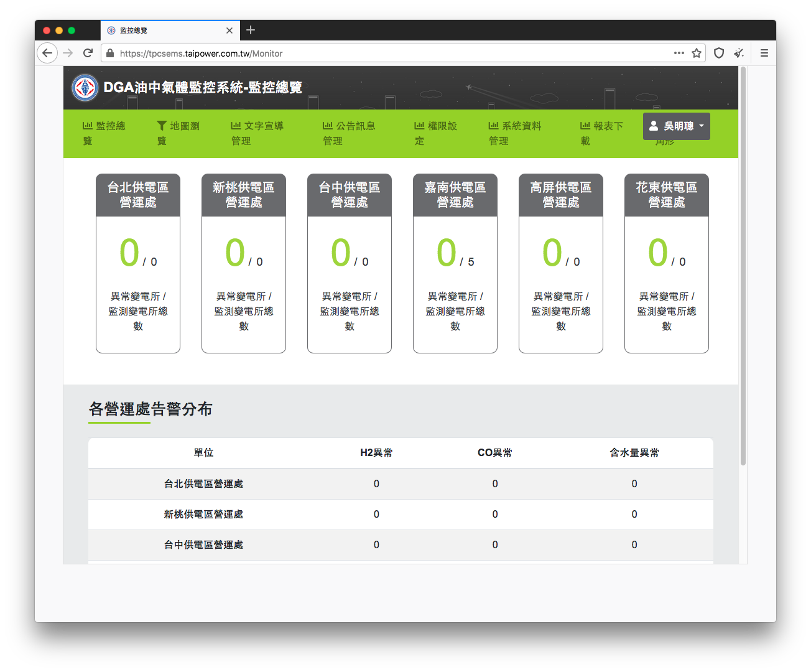Open 文字宣導管理 navigation menu item
The width and height of the screenshot is (811, 672).
pos(257,133)
